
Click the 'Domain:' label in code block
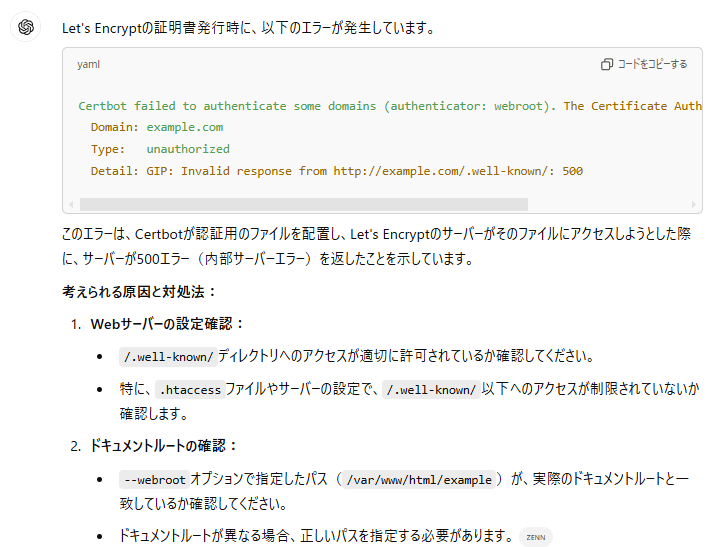click(x=114, y=127)
